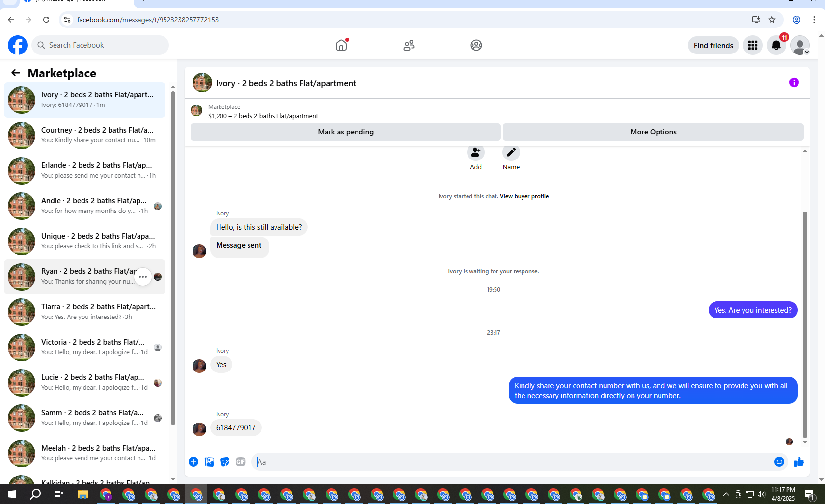Image resolution: width=825 pixels, height=504 pixels.
Task: Click Mark as pending button
Action: pos(346,132)
